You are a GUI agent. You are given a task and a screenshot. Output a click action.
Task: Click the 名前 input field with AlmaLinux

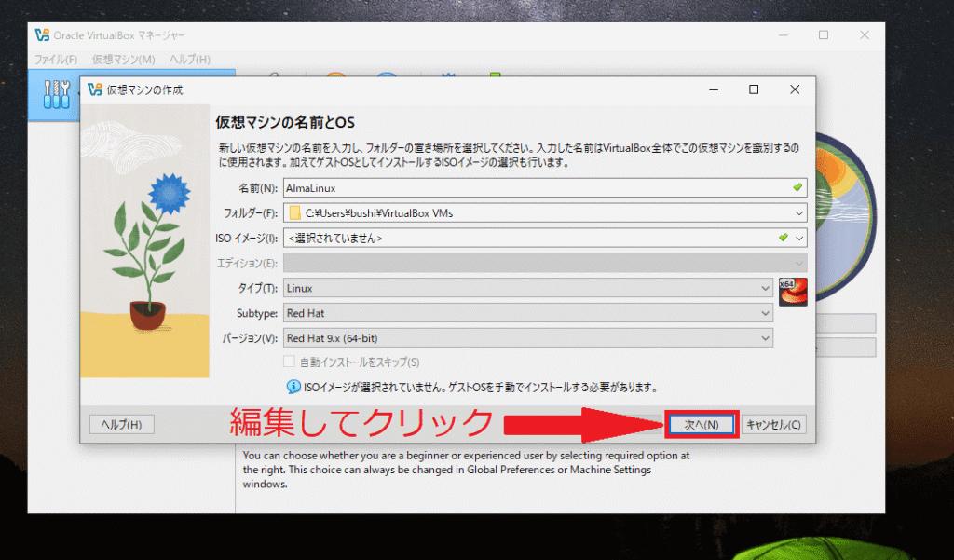click(x=545, y=188)
